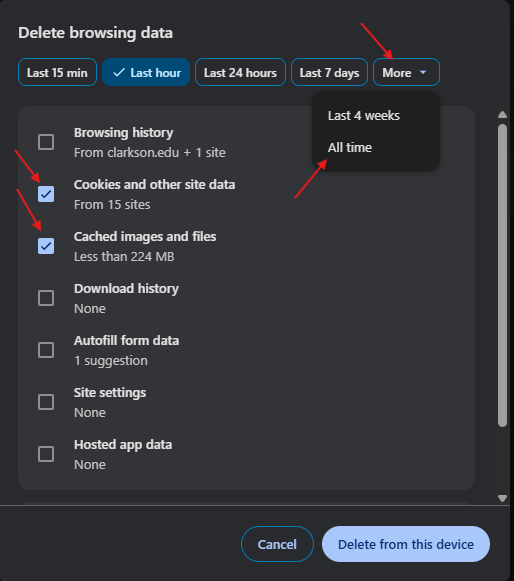Select the Hosted app data checkbox
Viewport: 514px width, 581px height.
(46, 454)
